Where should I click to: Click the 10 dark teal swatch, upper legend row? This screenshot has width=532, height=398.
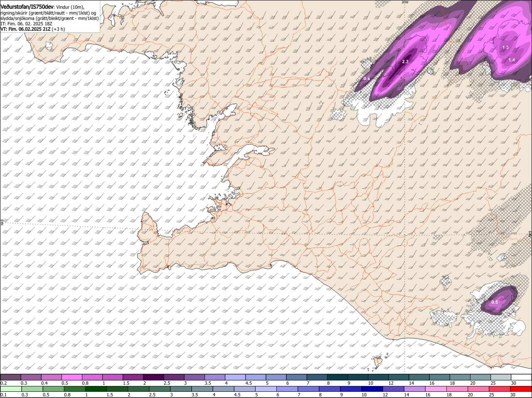378,377
